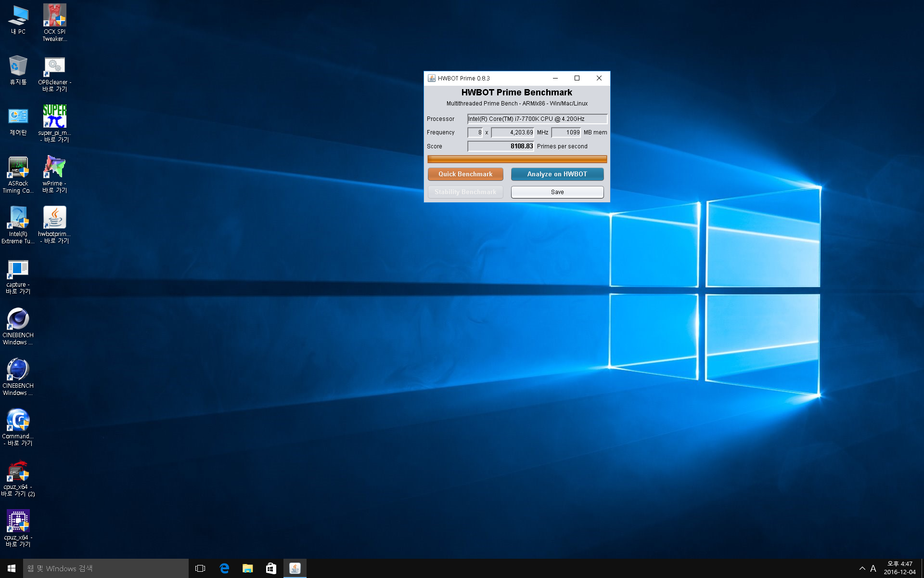
Task: Select the 제어판 control panel icon
Action: (x=18, y=121)
